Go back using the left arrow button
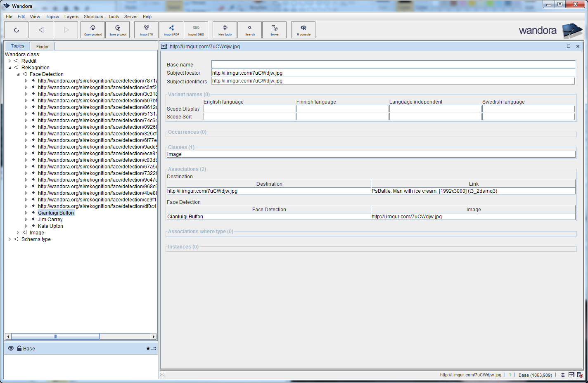The width and height of the screenshot is (588, 383). click(x=41, y=30)
